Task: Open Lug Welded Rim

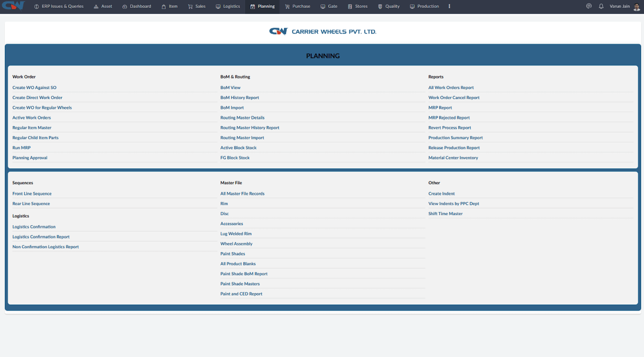Action: click(x=236, y=234)
